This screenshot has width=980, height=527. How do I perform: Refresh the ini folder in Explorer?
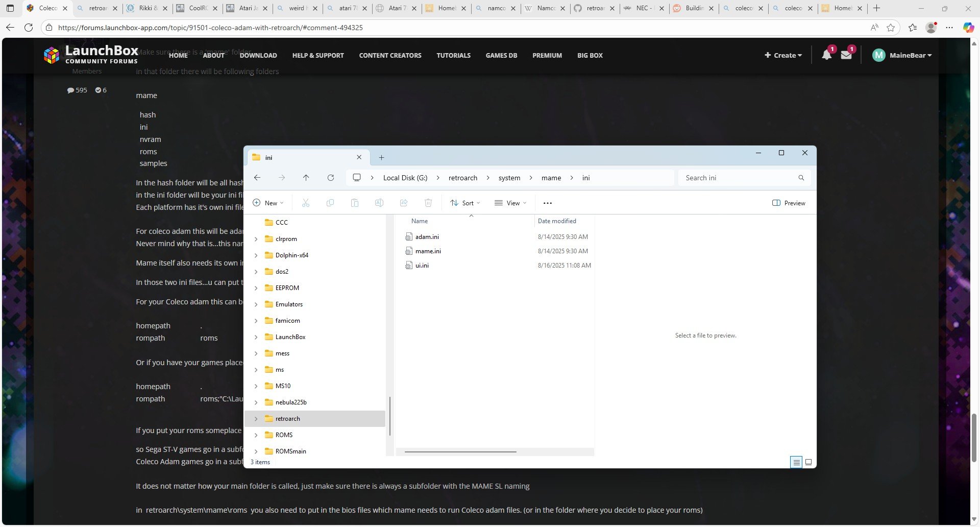click(331, 178)
